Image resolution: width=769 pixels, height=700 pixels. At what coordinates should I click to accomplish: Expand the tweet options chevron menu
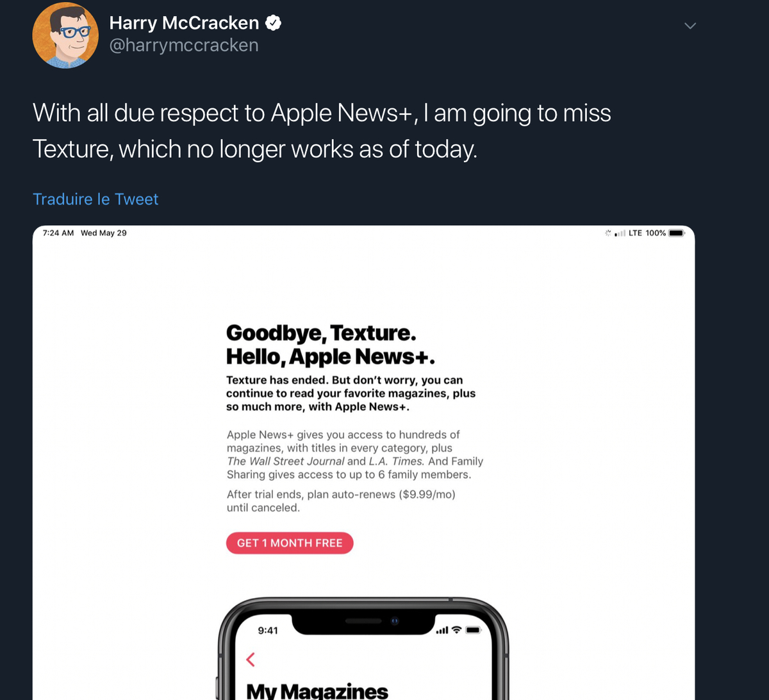(x=690, y=26)
